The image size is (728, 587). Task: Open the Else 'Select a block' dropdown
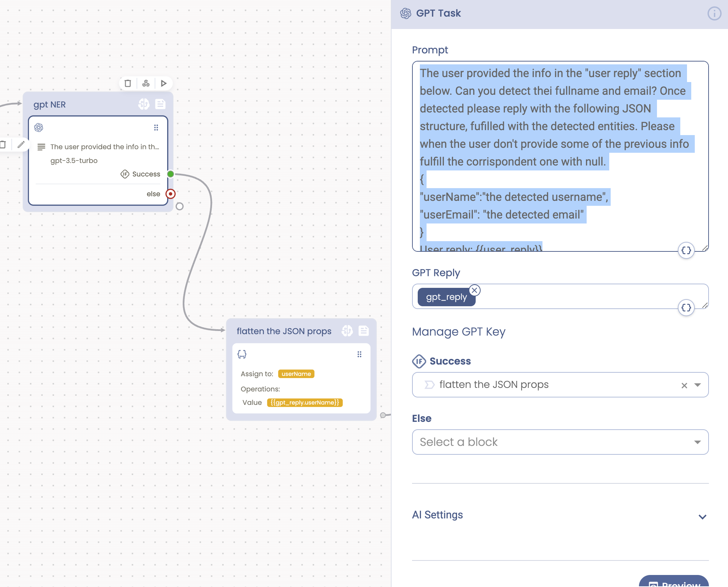(560, 442)
